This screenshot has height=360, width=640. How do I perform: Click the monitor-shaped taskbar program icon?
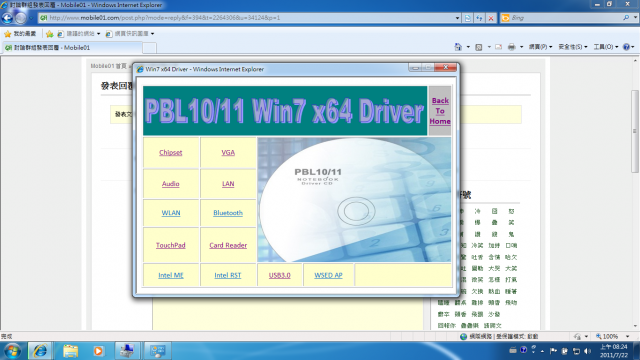158,351
